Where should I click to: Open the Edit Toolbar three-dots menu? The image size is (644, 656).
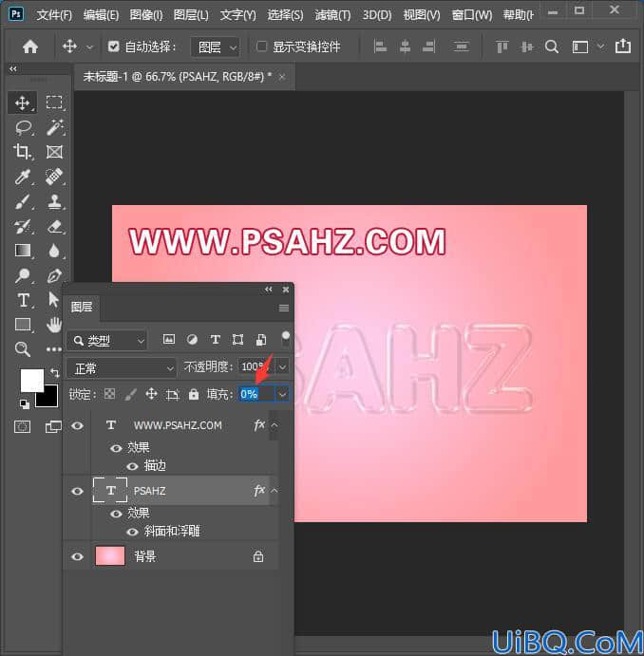click(x=54, y=349)
